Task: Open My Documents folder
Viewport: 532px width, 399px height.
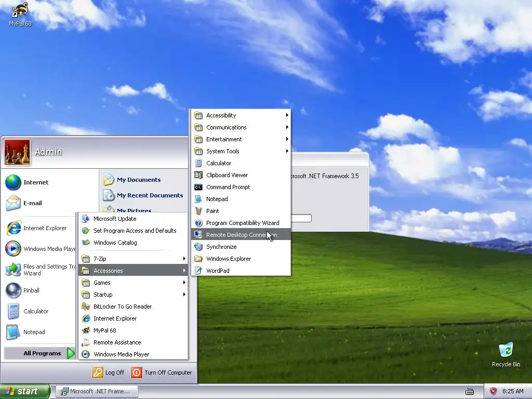Action: [132, 180]
